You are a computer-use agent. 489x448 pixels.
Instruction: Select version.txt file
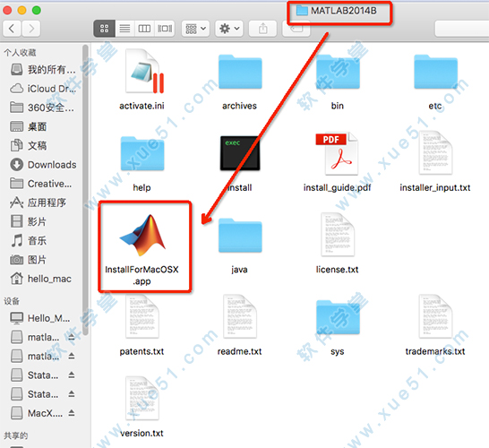(x=142, y=399)
